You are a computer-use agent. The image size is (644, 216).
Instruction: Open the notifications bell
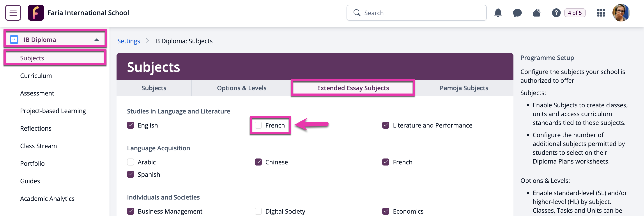[498, 13]
